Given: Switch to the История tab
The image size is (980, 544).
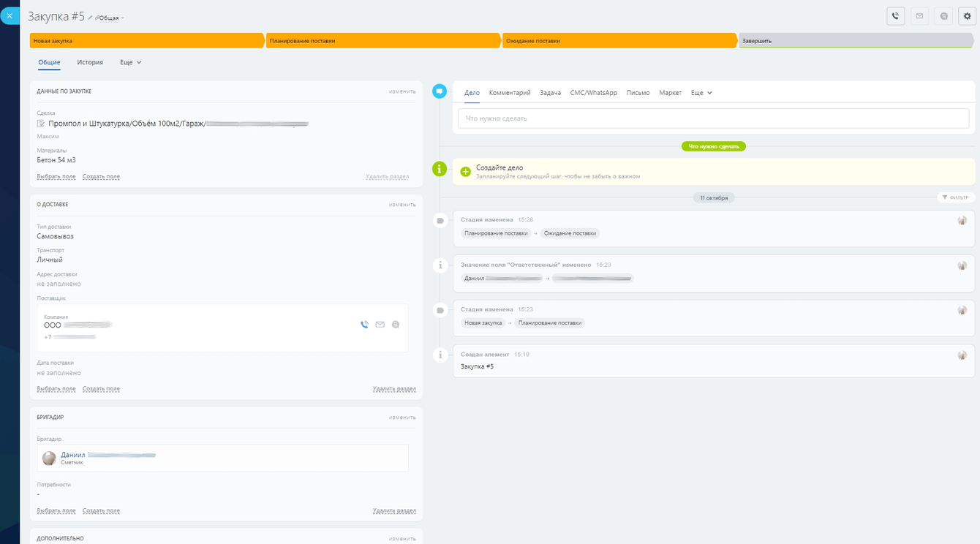Looking at the screenshot, I should [90, 63].
